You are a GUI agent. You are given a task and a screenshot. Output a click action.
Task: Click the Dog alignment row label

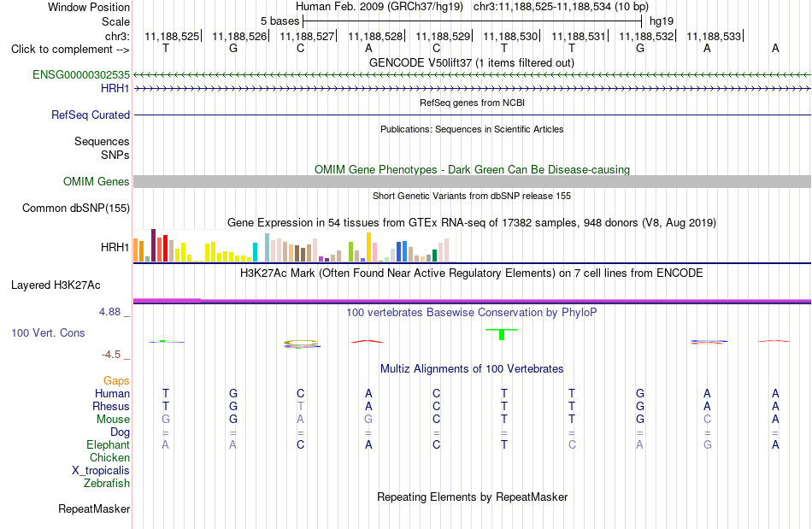121,432
